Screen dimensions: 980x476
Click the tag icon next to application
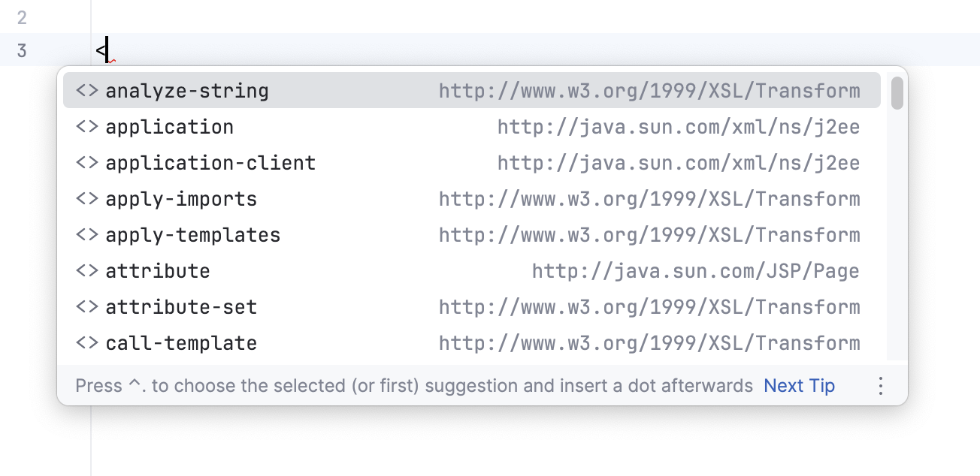87,126
